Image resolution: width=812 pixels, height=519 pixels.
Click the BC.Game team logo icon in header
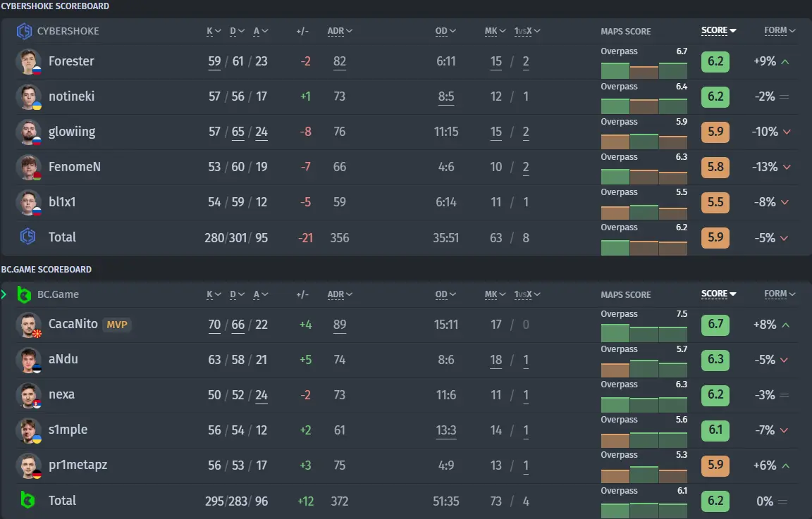[x=24, y=294]
